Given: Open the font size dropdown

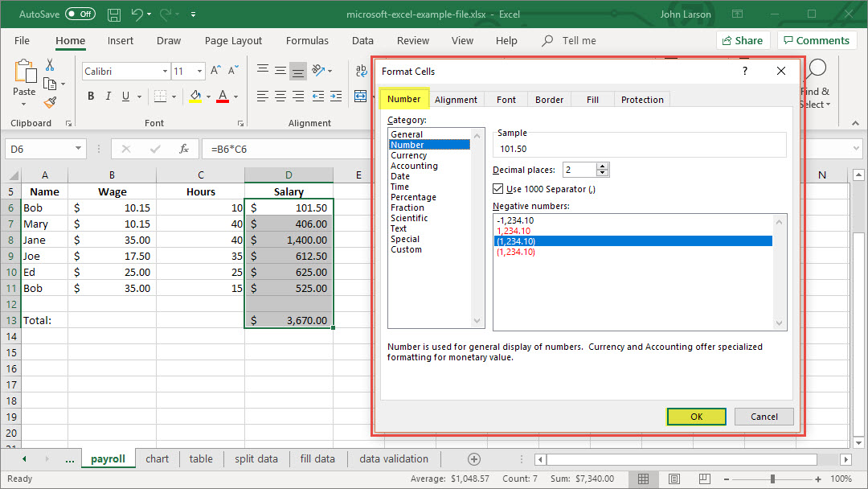Looking at the screenshot, I should [199, 72].
